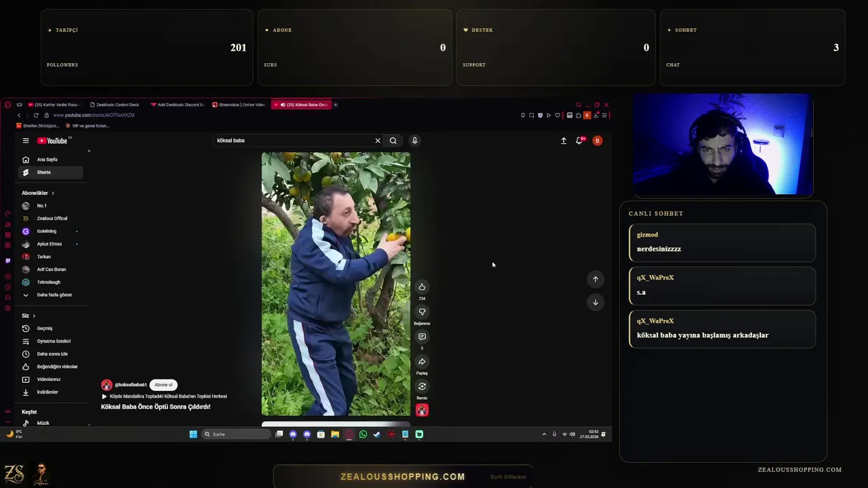Switch to Add ZeaMusic Discord tab
Viewport: 868px width, 488px height.
178,105
